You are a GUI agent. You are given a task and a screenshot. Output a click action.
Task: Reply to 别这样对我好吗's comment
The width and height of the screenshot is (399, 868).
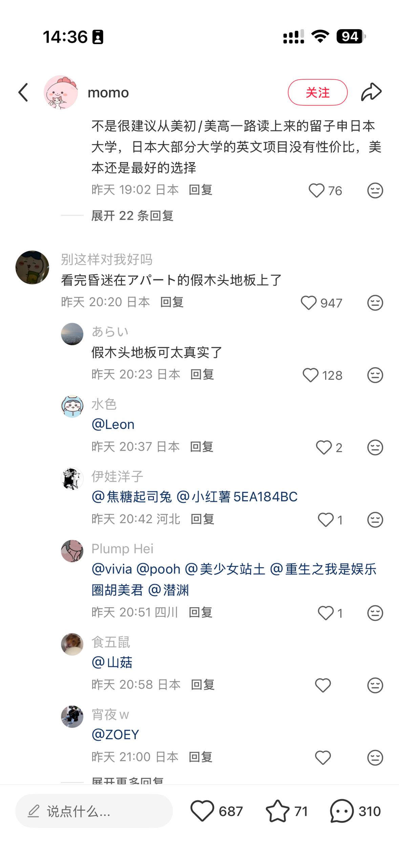172,302
